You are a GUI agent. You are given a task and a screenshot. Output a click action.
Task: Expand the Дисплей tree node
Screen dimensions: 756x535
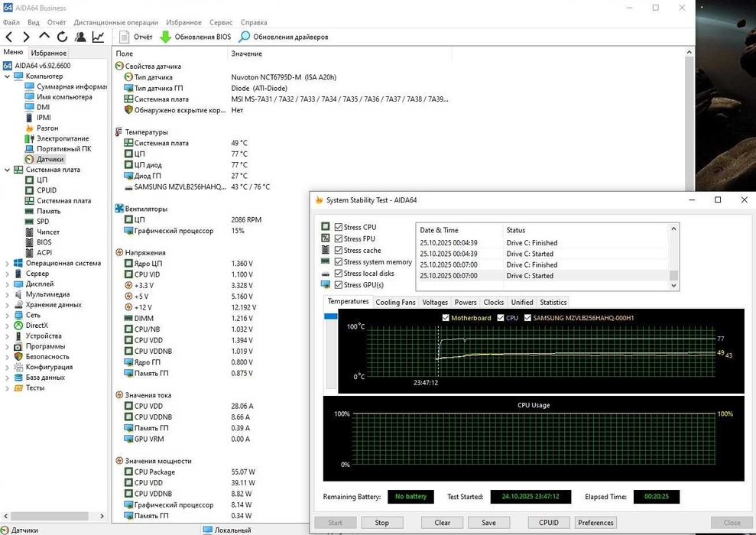pos(7,284)
